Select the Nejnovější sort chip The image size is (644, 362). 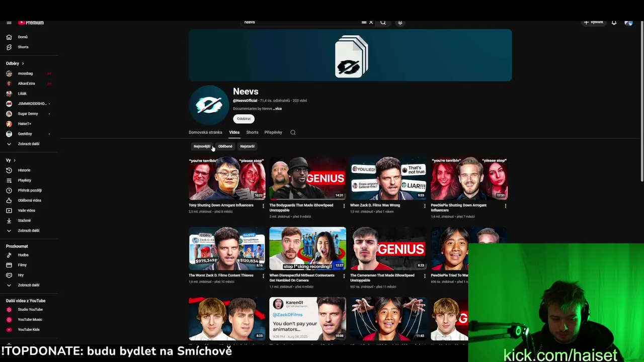coord(202,146)
